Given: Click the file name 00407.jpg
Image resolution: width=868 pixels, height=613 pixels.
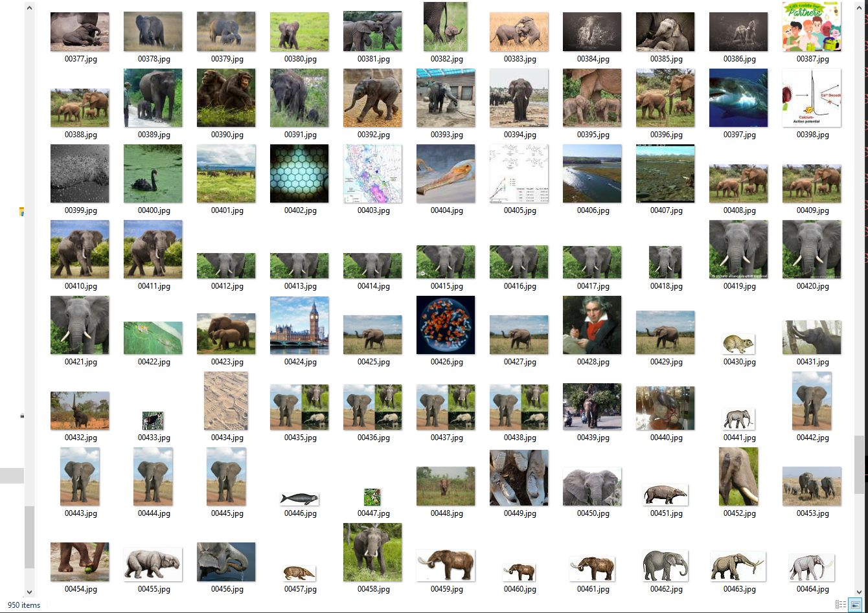Looking at the screenshot, I should (667, 210).
